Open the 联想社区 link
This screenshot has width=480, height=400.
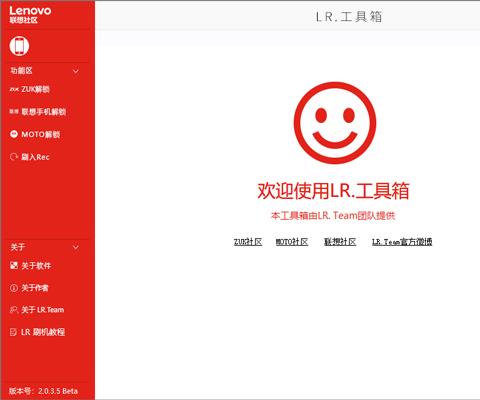pyautogui.click(x=340, y=242)
